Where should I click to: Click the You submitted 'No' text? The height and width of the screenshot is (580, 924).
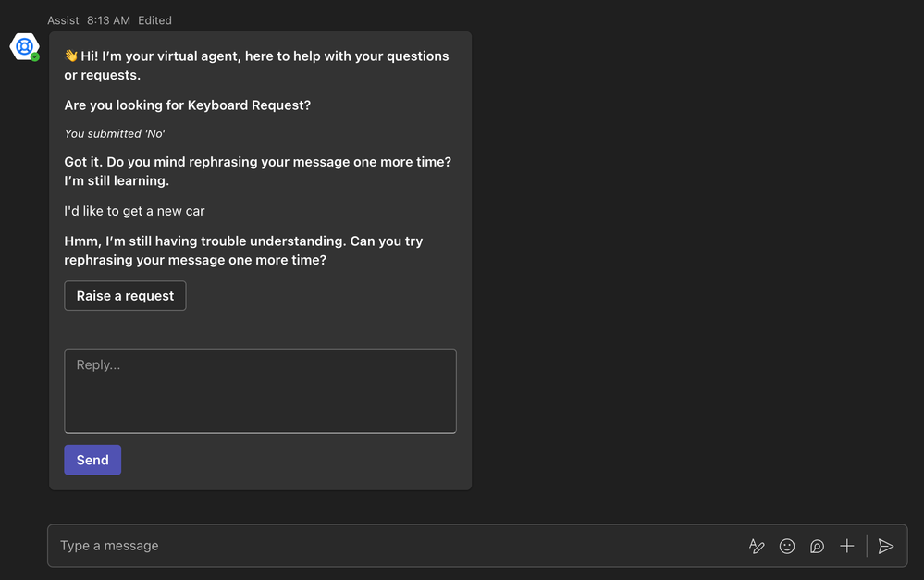115,133
